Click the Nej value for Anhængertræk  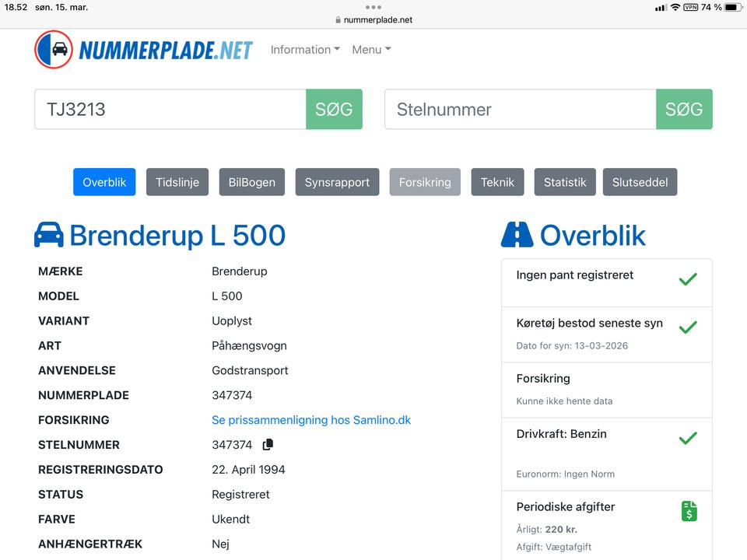[x=220, y=544]
